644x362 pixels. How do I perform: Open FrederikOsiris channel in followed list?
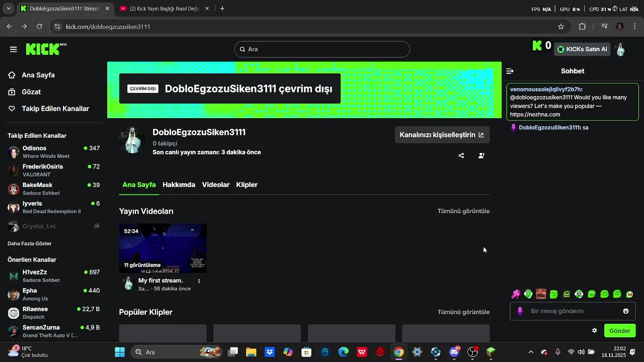click(x=53, y=170)
